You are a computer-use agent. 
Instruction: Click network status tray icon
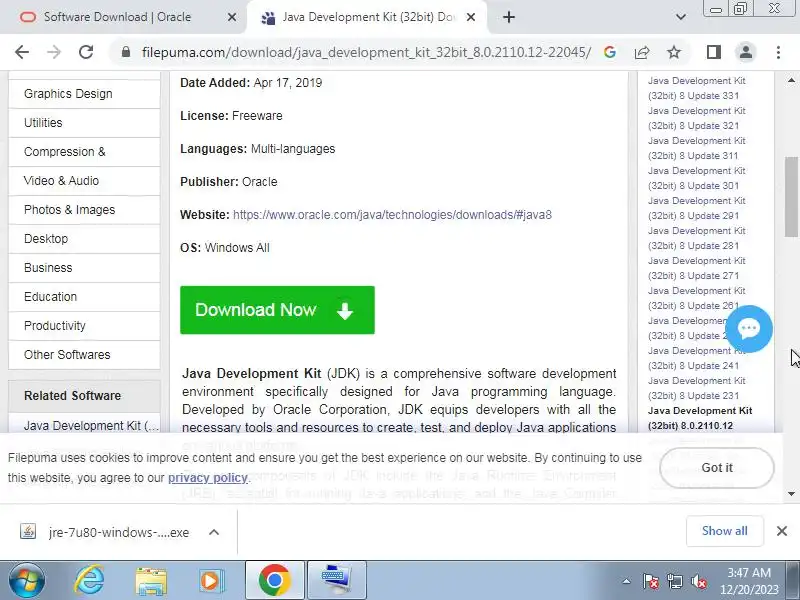[x=674, y=581]
